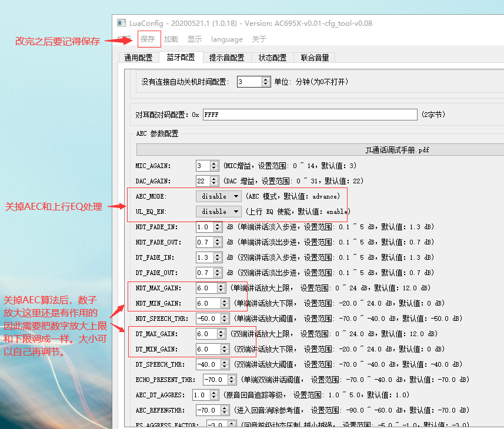Open the language menu

(226, 39)
